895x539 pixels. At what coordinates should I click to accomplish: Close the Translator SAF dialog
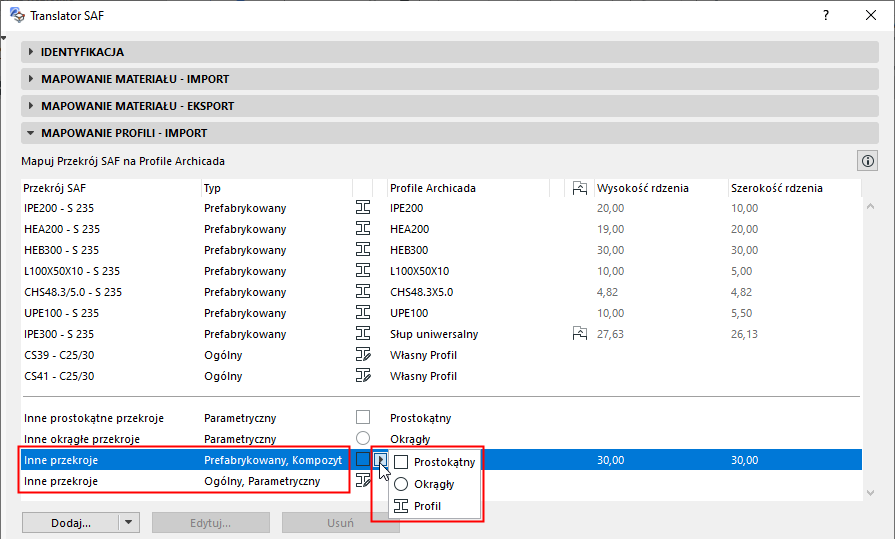point(870,15)
